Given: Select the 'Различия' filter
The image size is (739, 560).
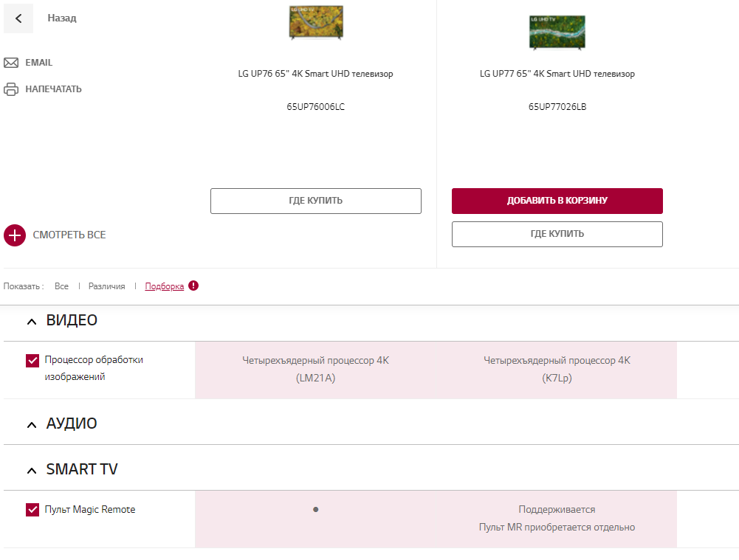Looking at the screenshot, I should [107, 286].
